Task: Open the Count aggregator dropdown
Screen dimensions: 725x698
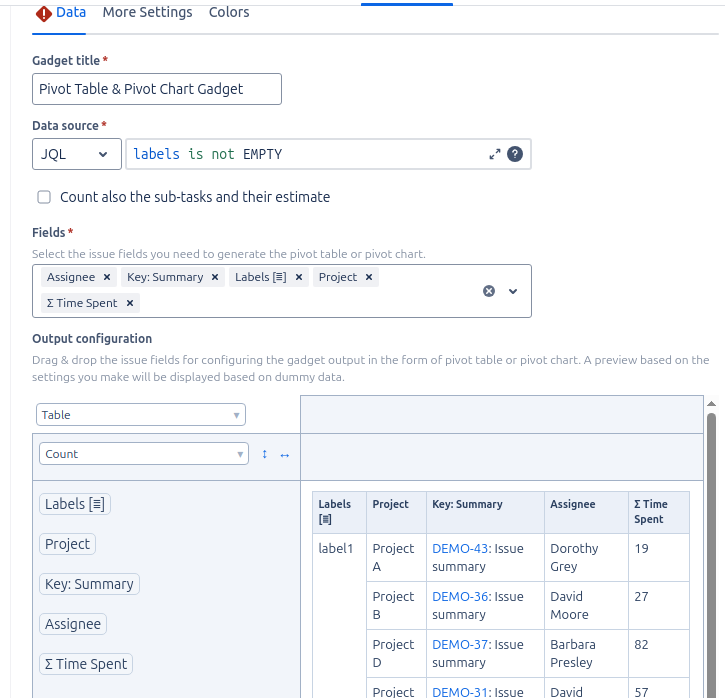Action: coord(144,454)
